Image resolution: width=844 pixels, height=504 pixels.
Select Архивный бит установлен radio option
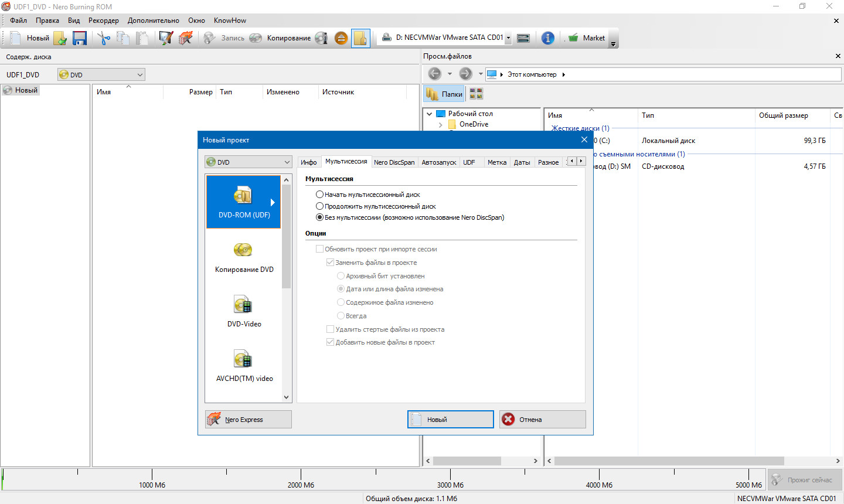(341, 276)
